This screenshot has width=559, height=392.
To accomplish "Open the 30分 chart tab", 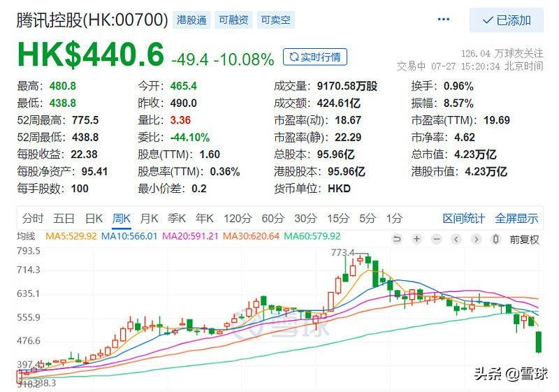I will (x=305, y=218).
